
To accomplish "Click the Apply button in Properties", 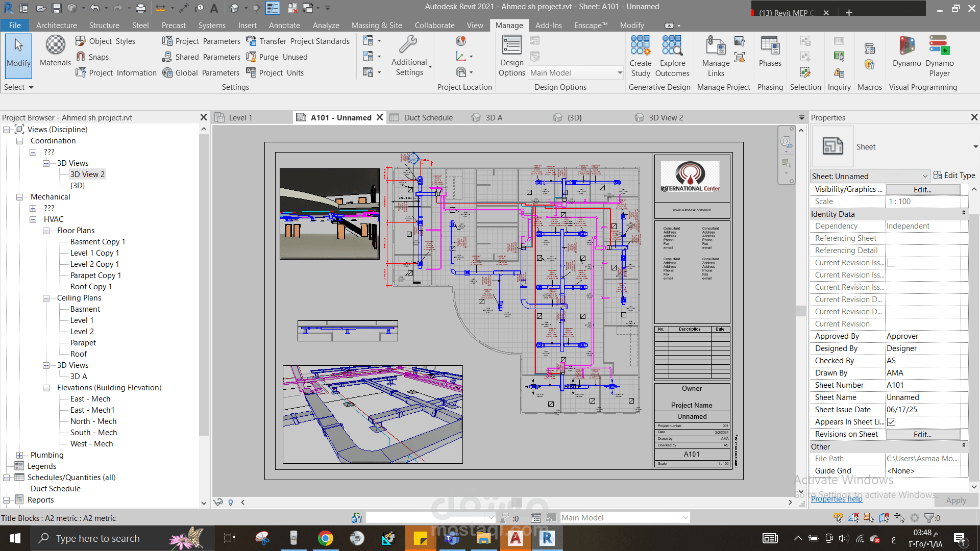I will (x=956, y=500).
